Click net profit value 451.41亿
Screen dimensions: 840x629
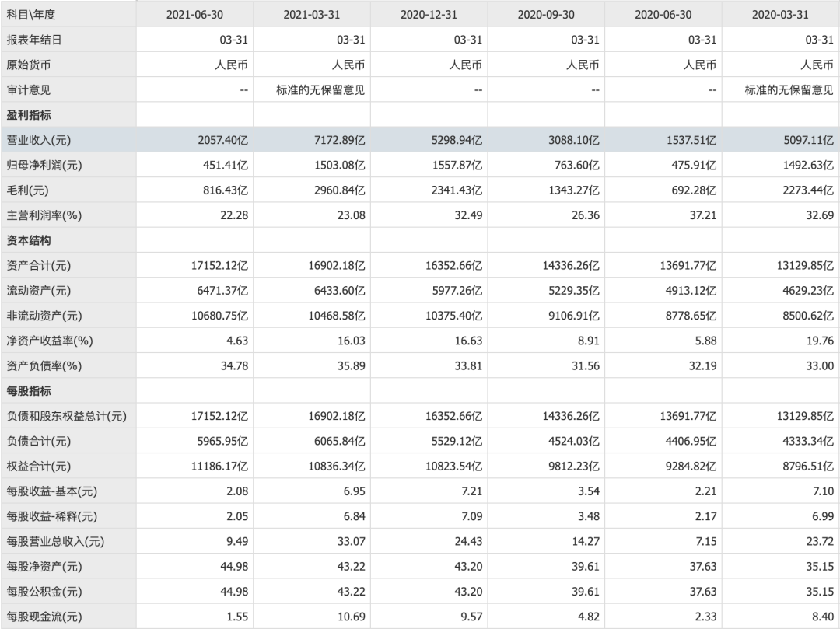coord(226,166)
